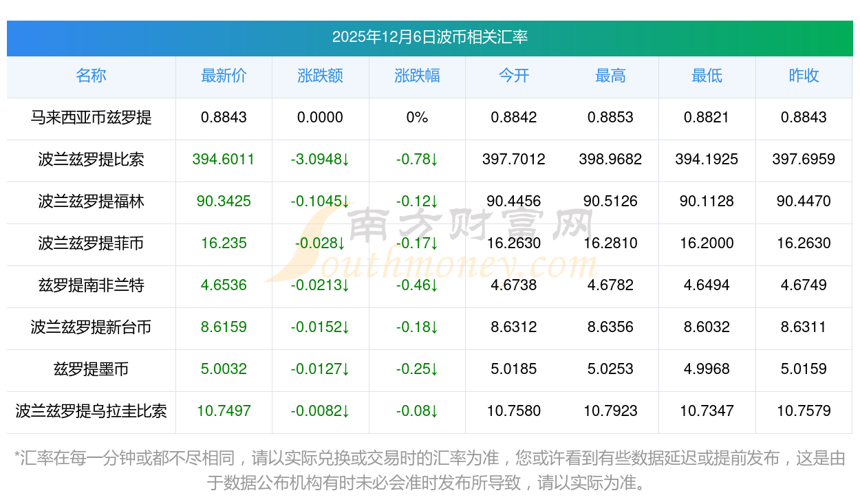Click the latest price 90.3425

(224, 201)
